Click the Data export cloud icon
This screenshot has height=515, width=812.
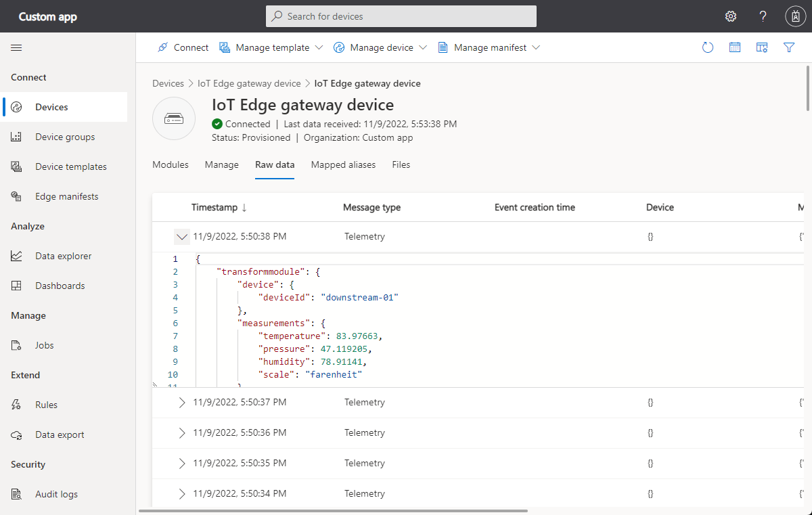[x=17, y=434]
